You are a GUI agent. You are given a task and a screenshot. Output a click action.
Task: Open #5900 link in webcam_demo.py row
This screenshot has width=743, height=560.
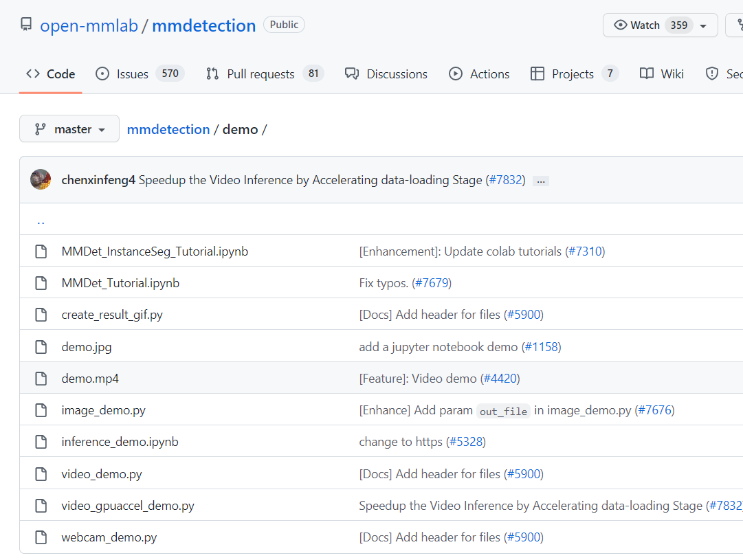(524, 537)
